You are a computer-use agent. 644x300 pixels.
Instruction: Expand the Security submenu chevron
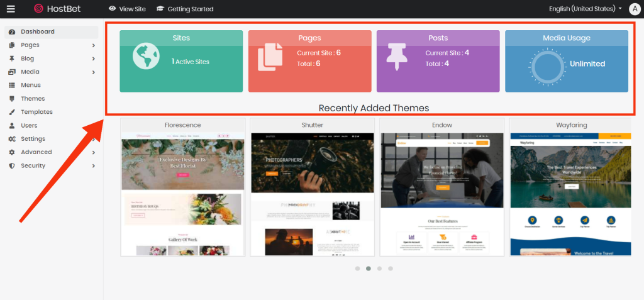pyautogui.click(x=94, y=165)
